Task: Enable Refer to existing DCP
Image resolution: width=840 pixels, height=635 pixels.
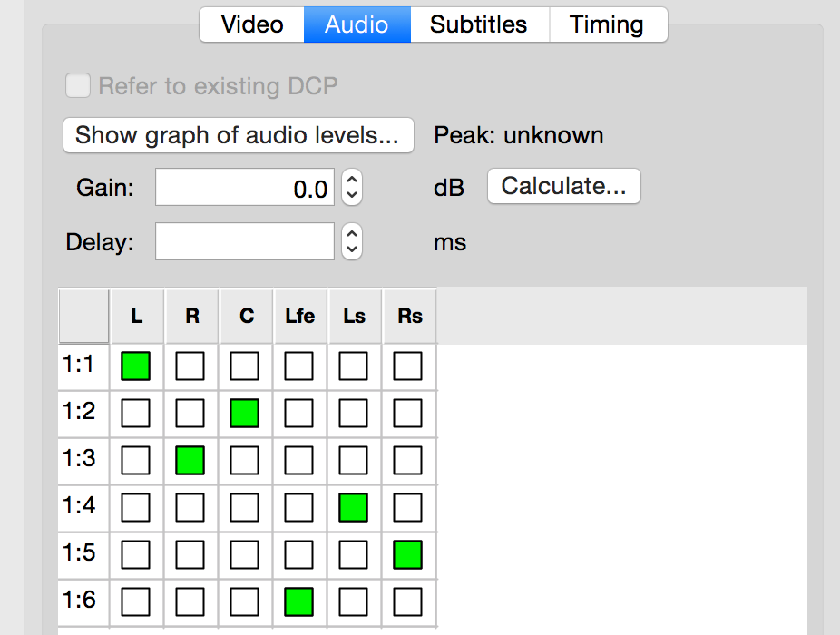Action: pos(77,85)
